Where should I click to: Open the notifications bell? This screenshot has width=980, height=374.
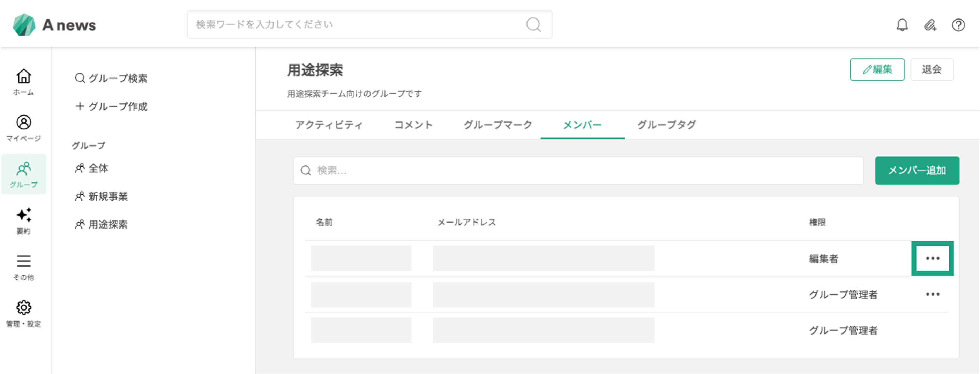coord(902,25)
